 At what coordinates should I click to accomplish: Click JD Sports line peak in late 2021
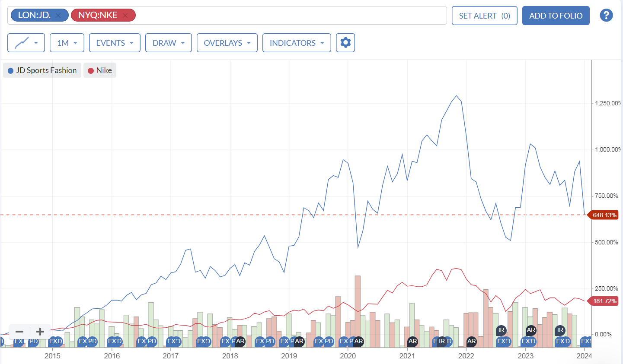point(457,96)
